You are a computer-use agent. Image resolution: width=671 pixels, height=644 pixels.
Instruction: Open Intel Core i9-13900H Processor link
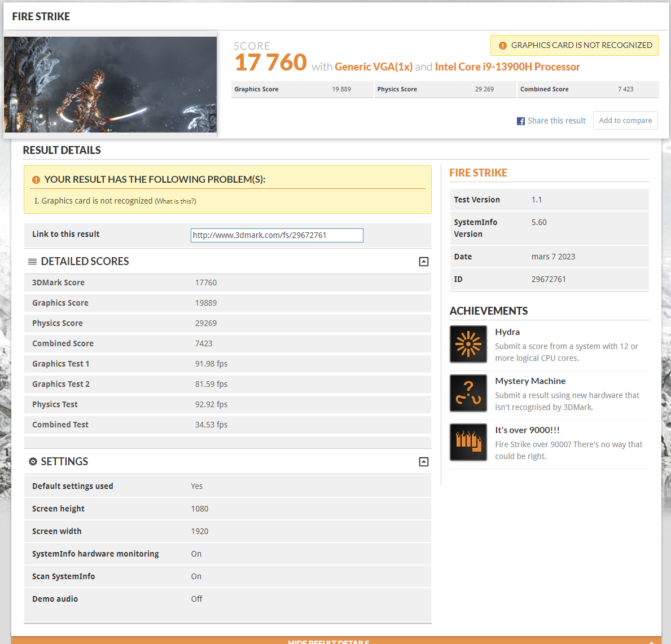[507, 67]
